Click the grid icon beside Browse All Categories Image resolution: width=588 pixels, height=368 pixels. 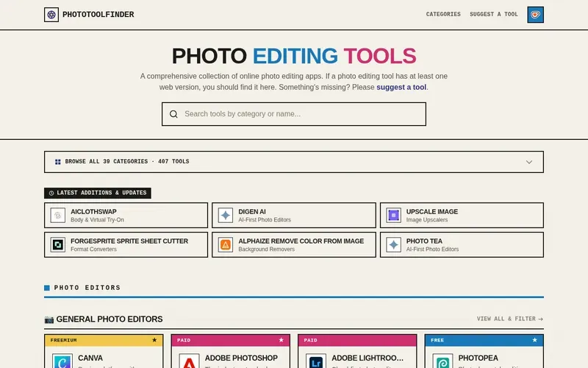point(58,162)
